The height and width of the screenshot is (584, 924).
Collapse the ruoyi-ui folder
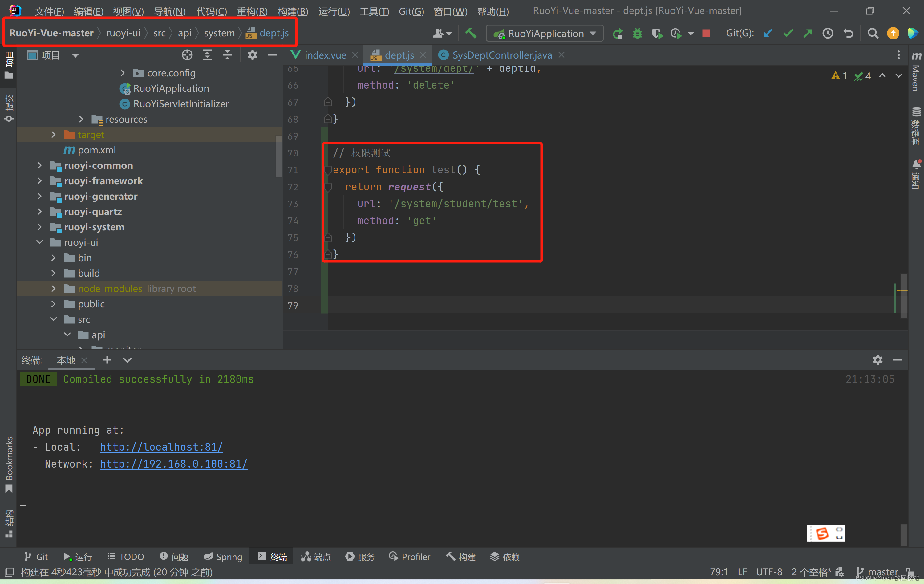pos(39,242)
